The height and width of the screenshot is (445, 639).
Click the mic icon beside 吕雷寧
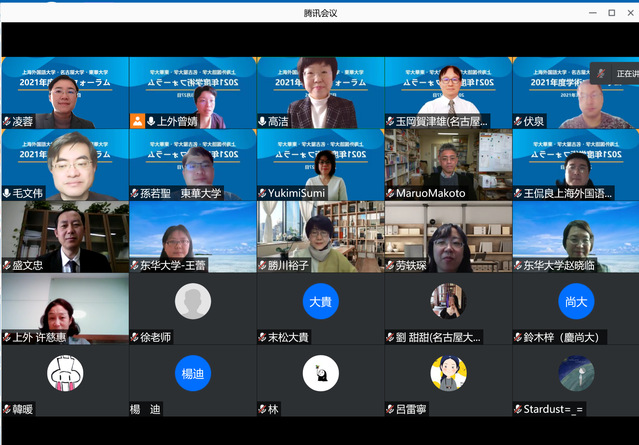391,409
